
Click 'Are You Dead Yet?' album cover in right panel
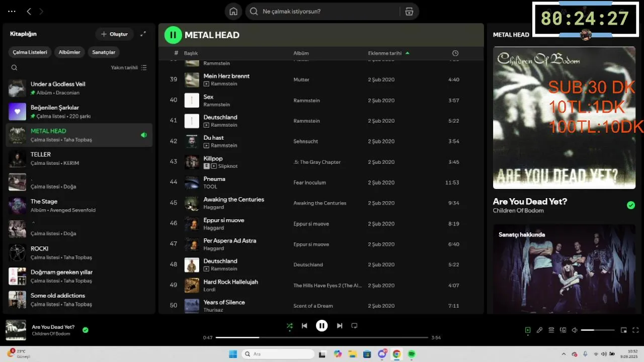tap(564, 118)
